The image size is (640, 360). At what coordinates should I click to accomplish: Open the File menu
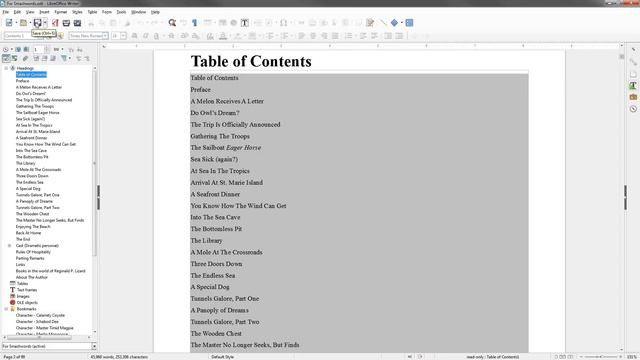[6, 12]
